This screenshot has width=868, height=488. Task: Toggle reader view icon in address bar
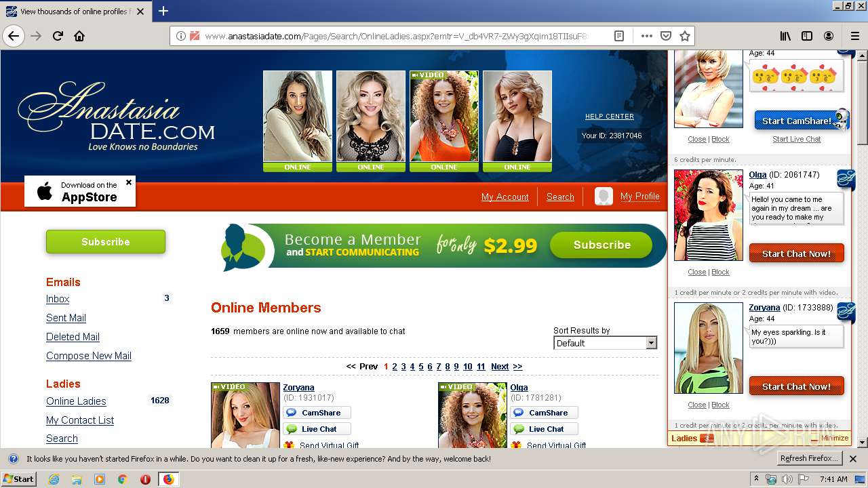click(x=619, y=36)
